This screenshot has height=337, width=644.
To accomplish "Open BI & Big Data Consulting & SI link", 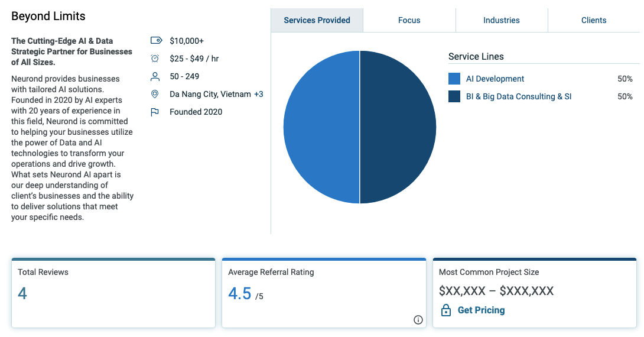I will tap(519, 96).
